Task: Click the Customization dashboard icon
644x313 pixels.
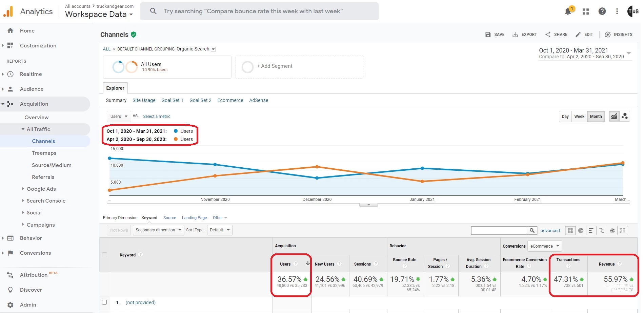Action: (11, 45)
